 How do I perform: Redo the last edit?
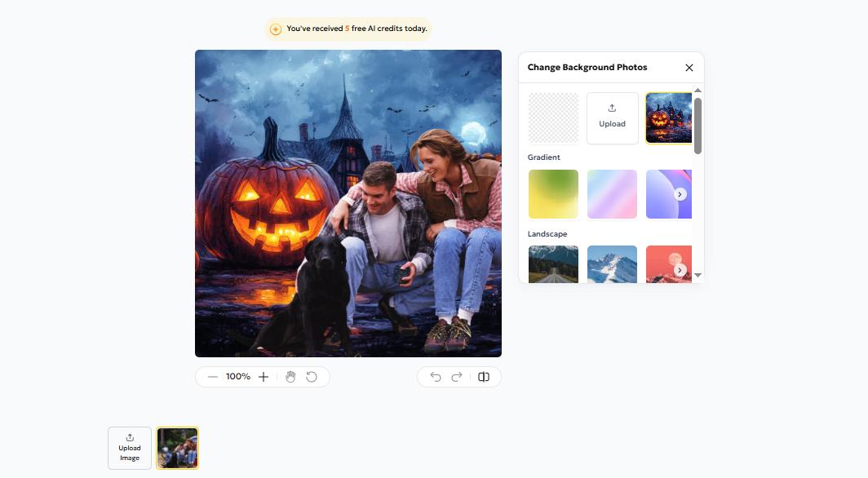pyautogui.click(x=457, y=376)
